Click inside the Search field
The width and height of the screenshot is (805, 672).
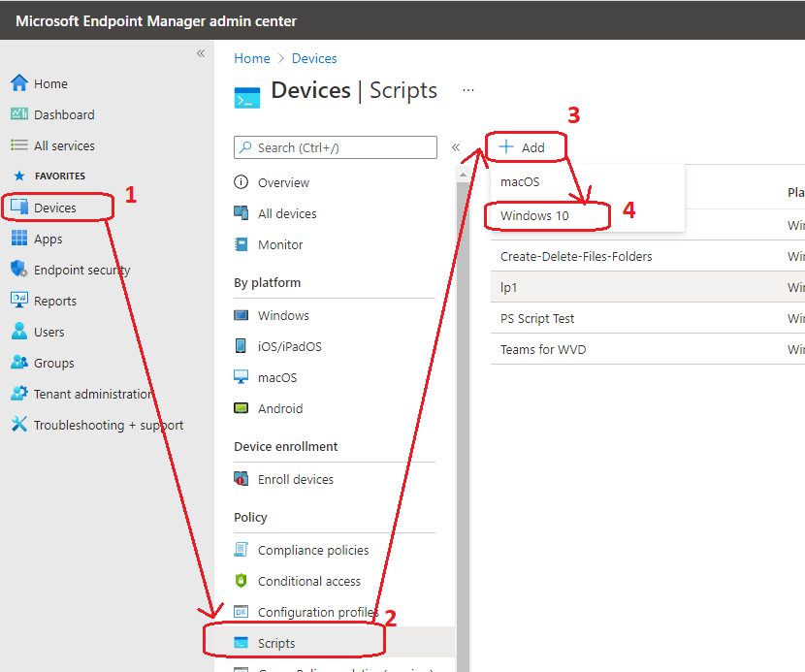[x=335, y=146]
